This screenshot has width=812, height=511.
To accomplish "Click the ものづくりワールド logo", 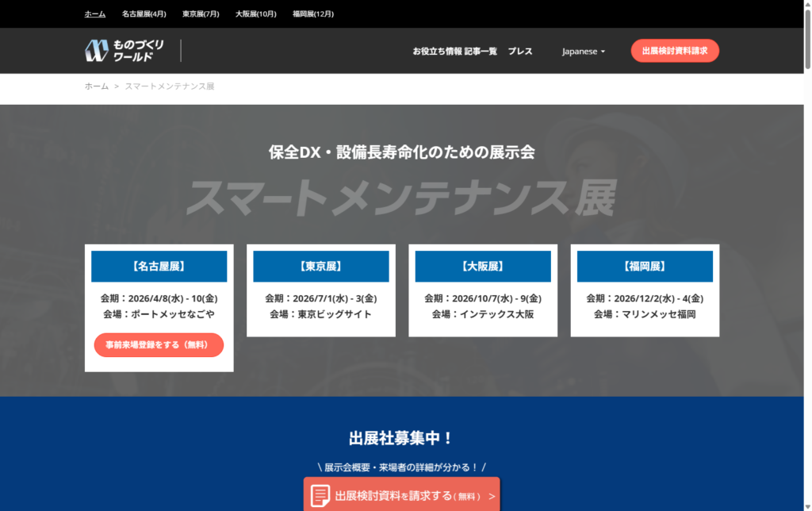I will 124,51.
